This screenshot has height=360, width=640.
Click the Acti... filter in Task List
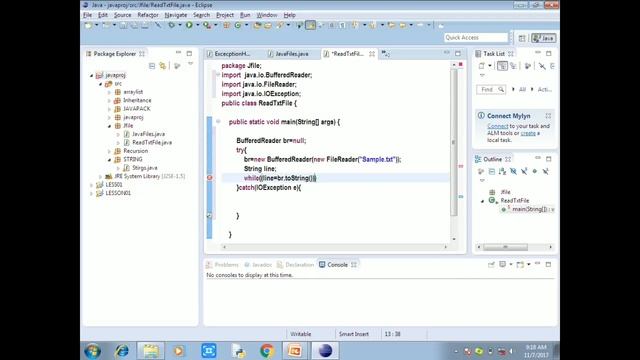pyautogui.click(x=544, y=89)
